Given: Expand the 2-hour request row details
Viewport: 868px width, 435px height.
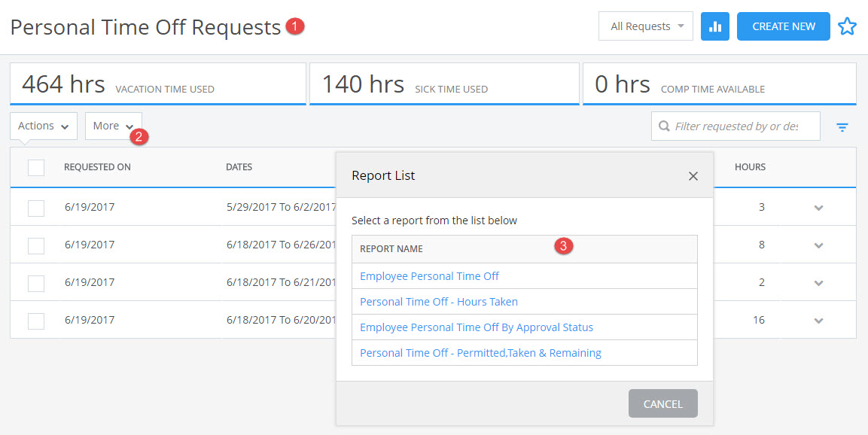Looking at the screenshot, I should [x=818, y=282].
